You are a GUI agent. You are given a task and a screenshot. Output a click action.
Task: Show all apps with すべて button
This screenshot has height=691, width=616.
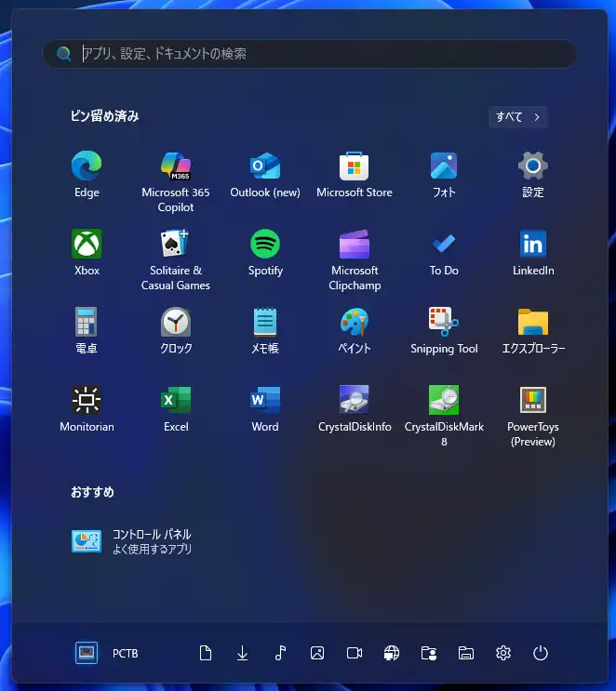[517, 117]
